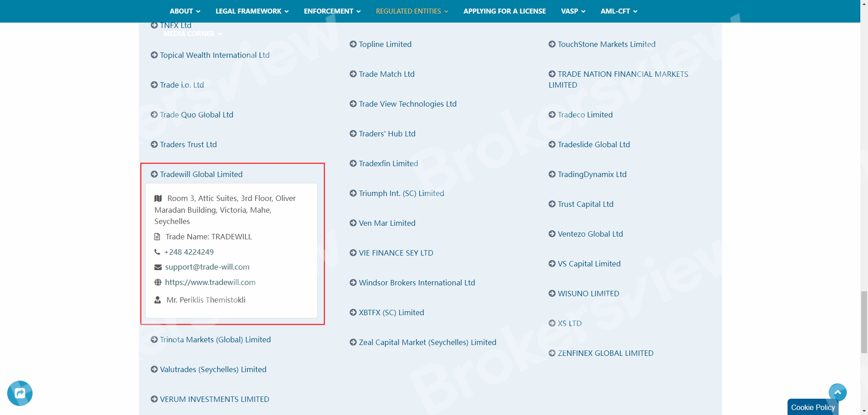Click arrow icon next to Tradeslide Global Ltd
This screenshot has width=868, height=415.
pos(552,145)
